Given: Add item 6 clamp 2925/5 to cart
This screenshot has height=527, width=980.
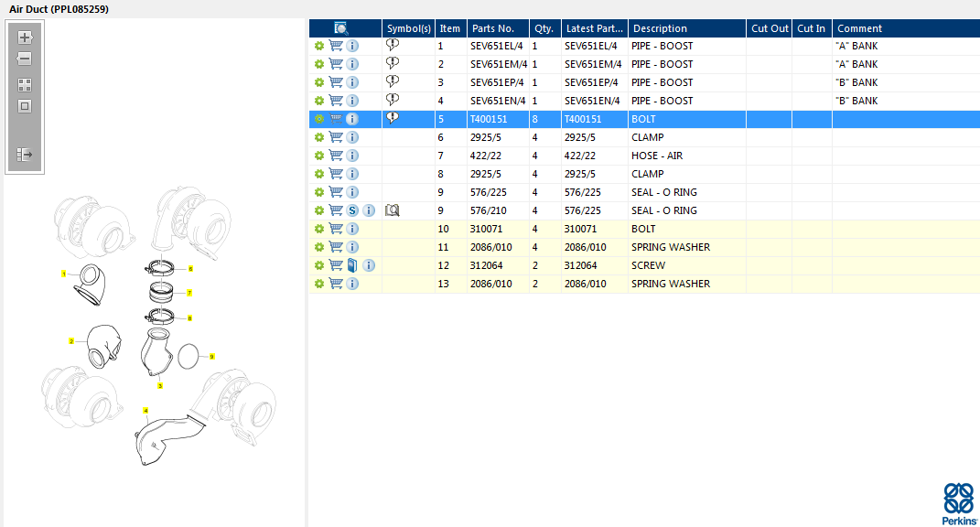Looking at the screenshot, I should (336, 137).
